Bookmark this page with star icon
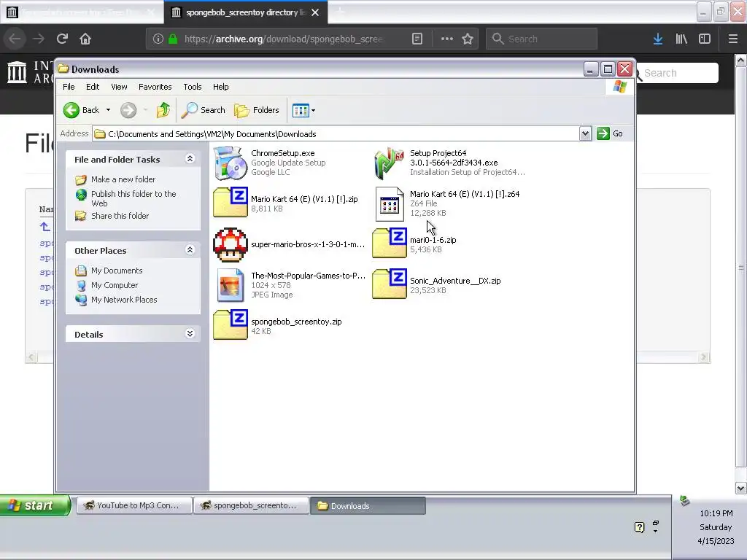The image size is (747, 560). click(468, 39)
